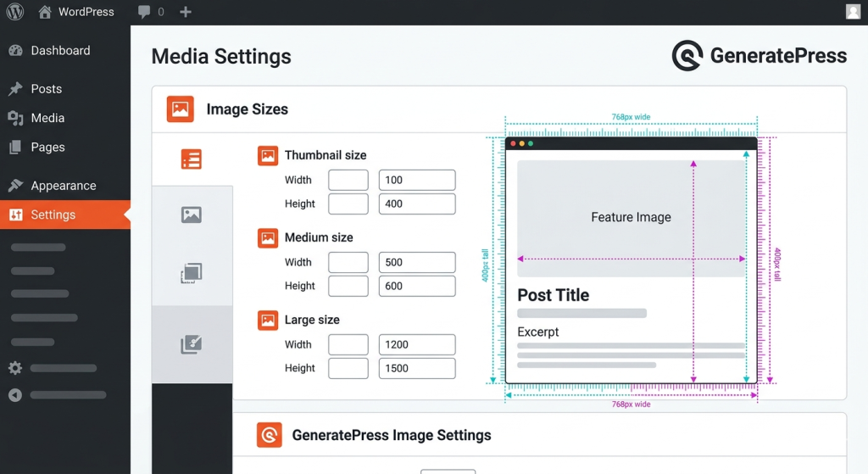868x474 pixels.
Task: Click the Image Sizes heading
Action: [248, 109]
